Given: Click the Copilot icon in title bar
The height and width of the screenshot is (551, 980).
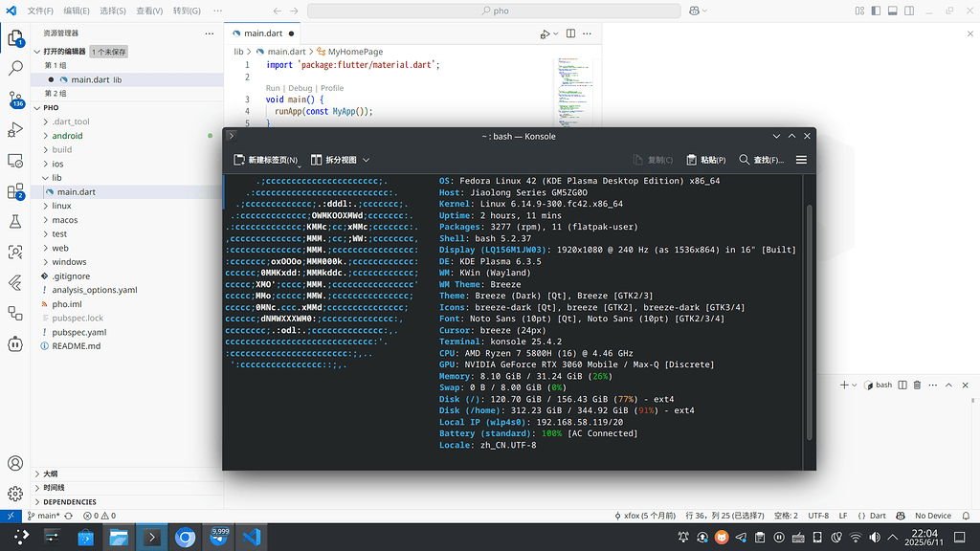Looking at the screenshot, I should point(694,11).
